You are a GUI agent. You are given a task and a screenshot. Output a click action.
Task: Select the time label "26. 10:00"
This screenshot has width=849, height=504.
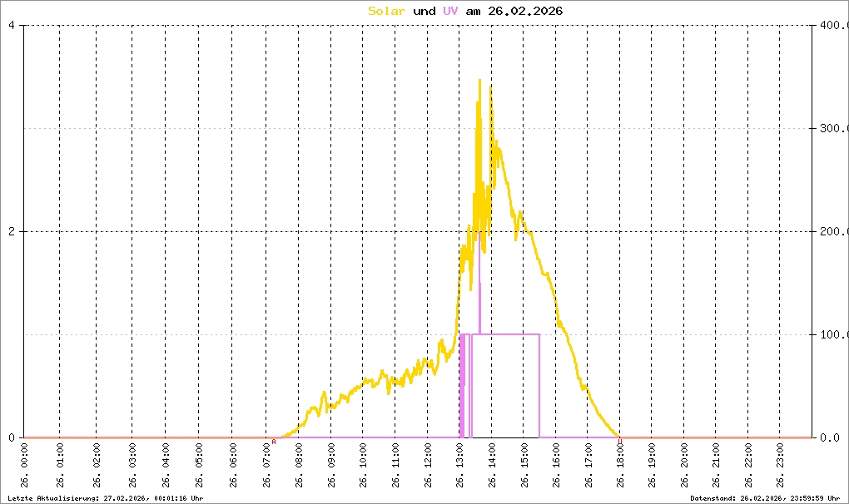coord(363,466)
